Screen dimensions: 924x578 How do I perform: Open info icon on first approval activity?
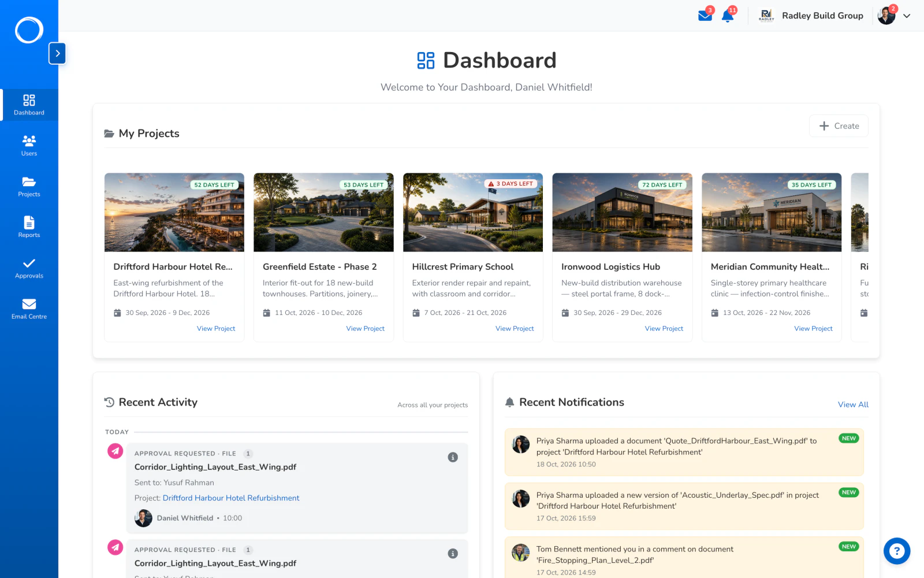coord(453,457)
